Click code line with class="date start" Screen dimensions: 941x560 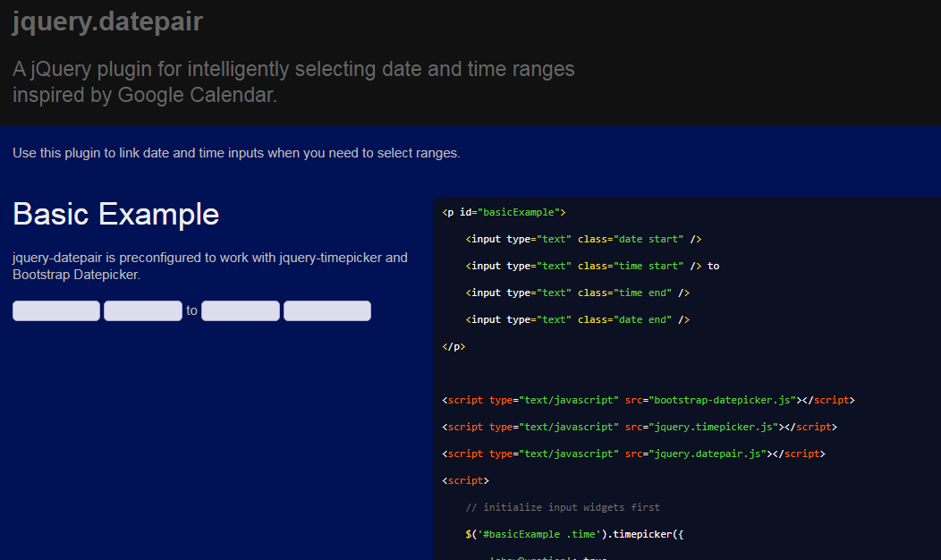pyautogui.click(x=583, y=240)
